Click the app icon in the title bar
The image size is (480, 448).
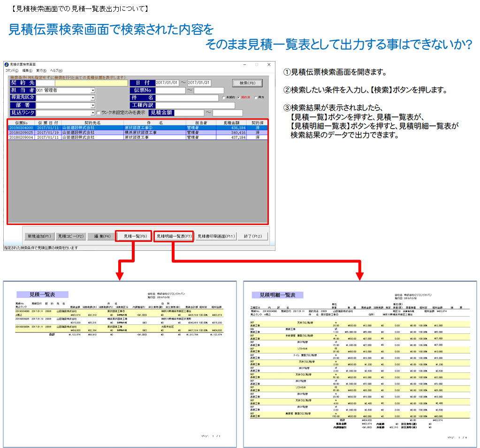6,64
